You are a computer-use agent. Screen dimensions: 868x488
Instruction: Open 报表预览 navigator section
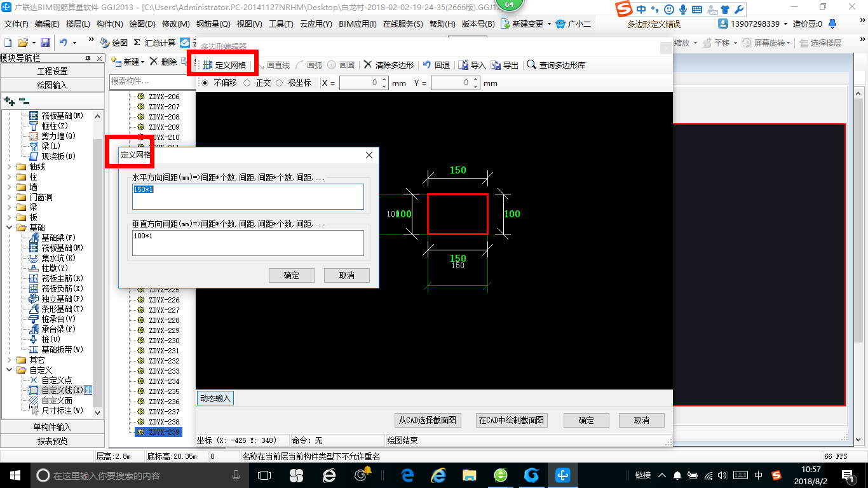point(52,441)
